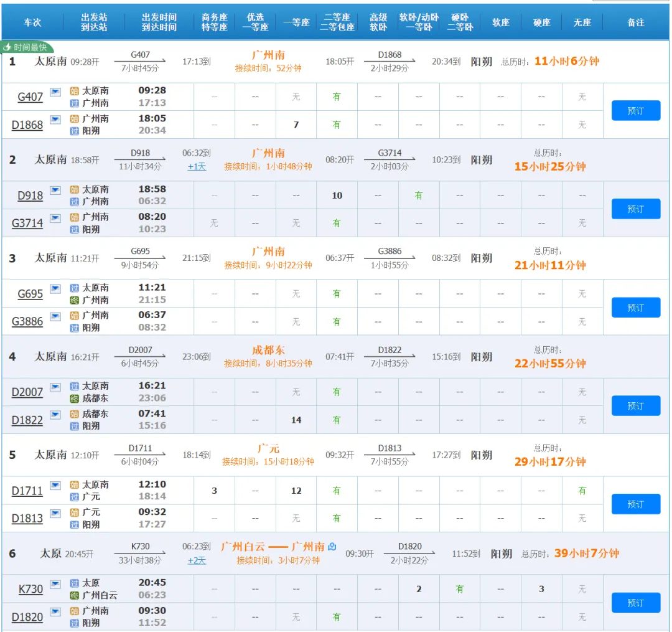
Task: Click first-class seat count 7 for D1868
Action: point(296,125)
